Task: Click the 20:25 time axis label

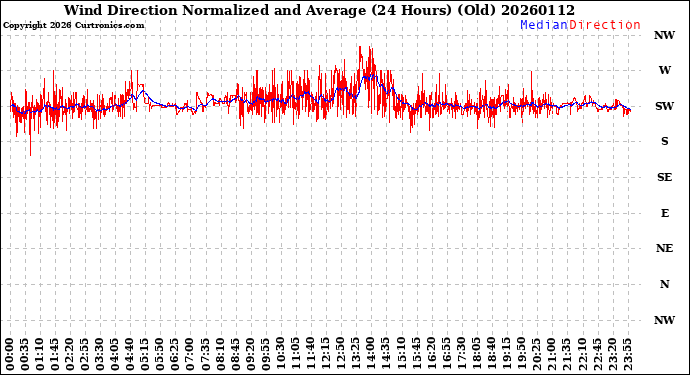Action: pyautogui.click(x=536, y=355)
